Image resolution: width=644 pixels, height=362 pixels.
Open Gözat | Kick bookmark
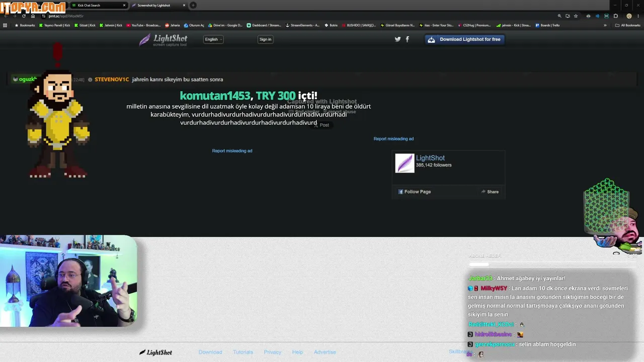(x=85, y=25)
